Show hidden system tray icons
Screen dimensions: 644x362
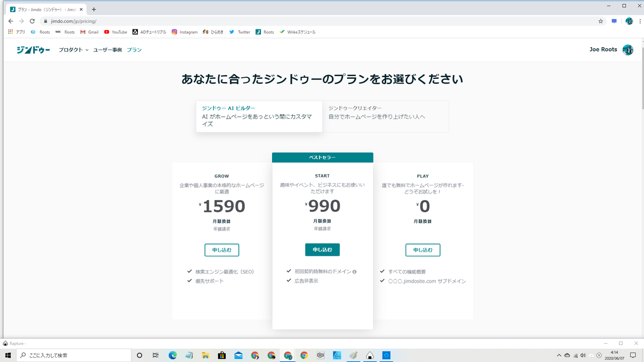(x=559, y=355)
